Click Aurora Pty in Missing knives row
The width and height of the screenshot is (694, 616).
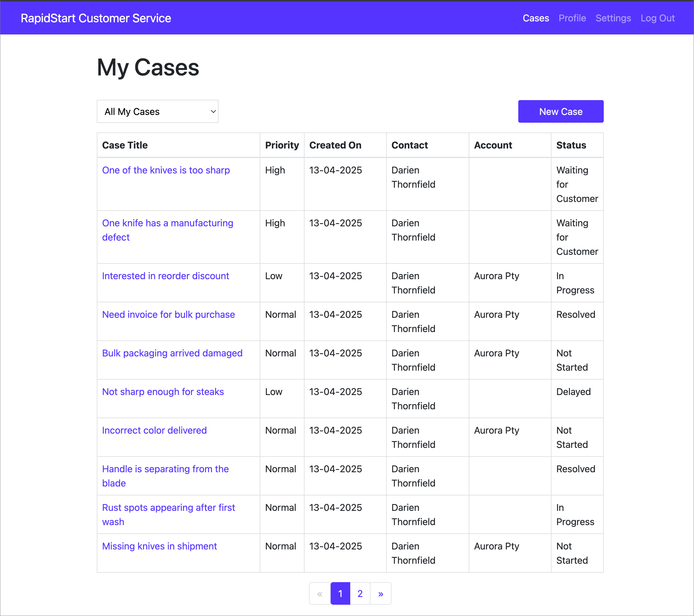[x=496, y=546]
